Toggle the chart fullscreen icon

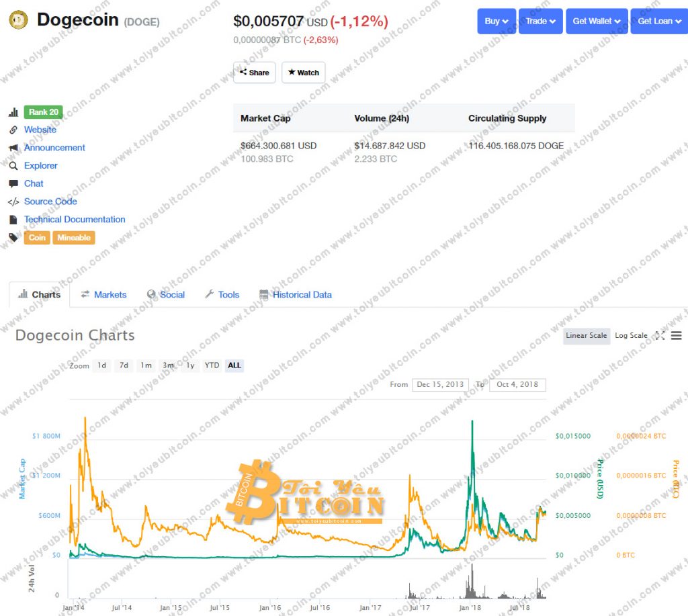[x=660, y=336]
